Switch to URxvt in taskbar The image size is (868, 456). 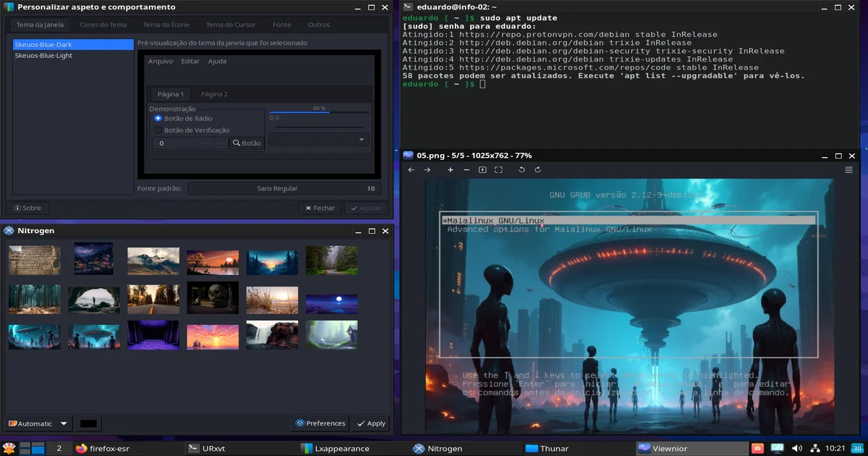241,449
